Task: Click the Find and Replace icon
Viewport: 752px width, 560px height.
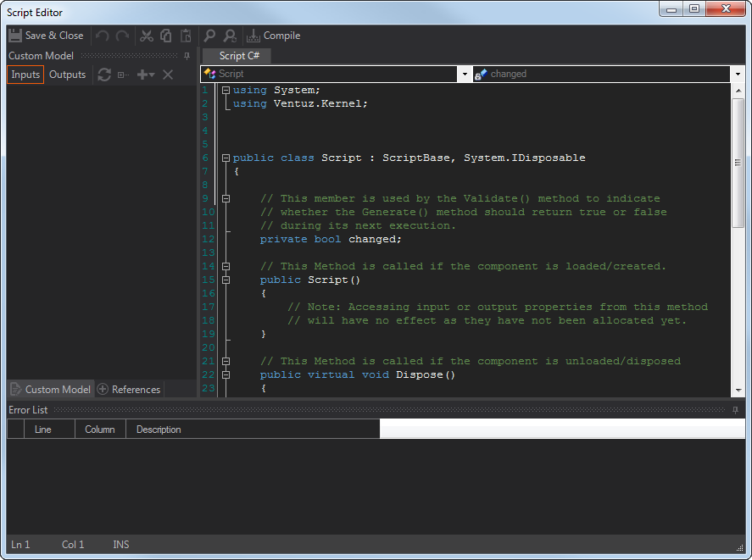Action: click(x=230, y=36)
